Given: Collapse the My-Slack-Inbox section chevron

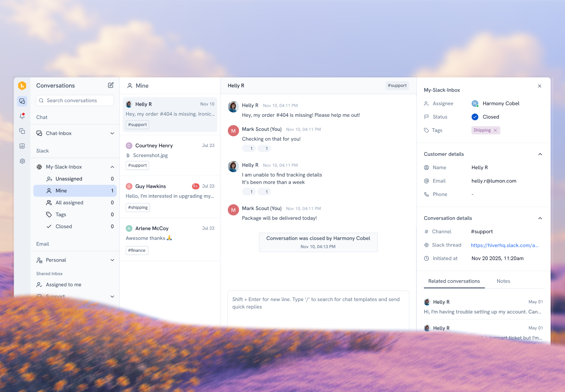Looking at the screenshot, I should point(112,167).
